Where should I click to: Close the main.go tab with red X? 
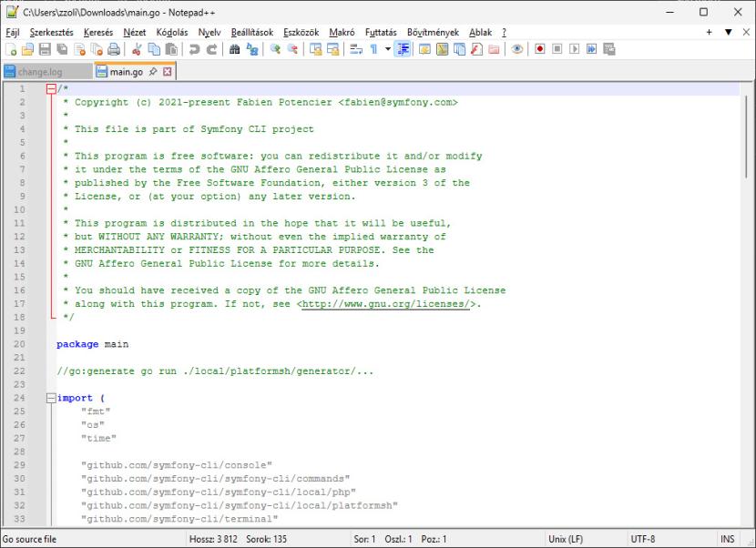[x=168, y=71]
